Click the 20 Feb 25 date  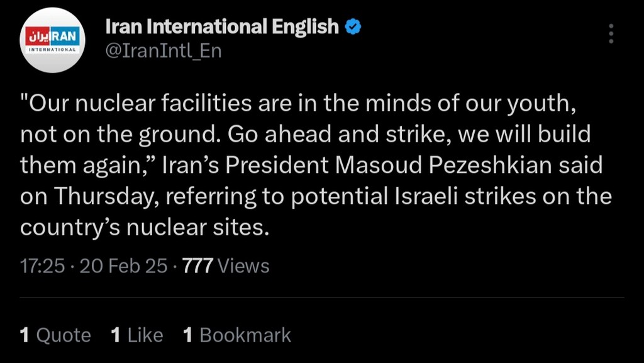tap(123, 265)
